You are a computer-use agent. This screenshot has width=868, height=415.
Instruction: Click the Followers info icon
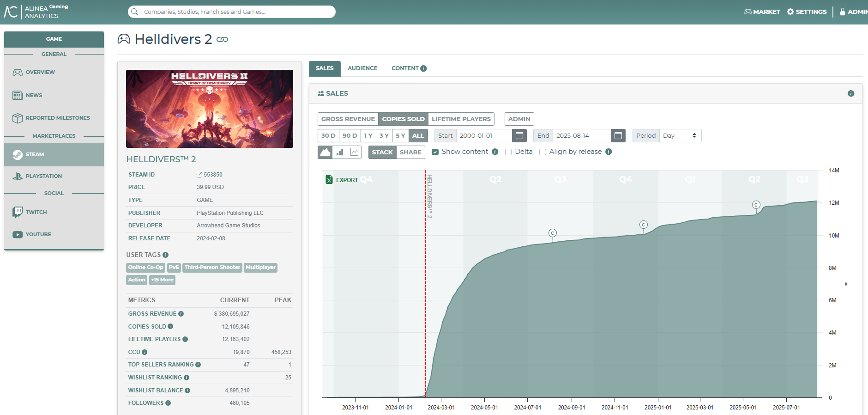pos(168,403)
